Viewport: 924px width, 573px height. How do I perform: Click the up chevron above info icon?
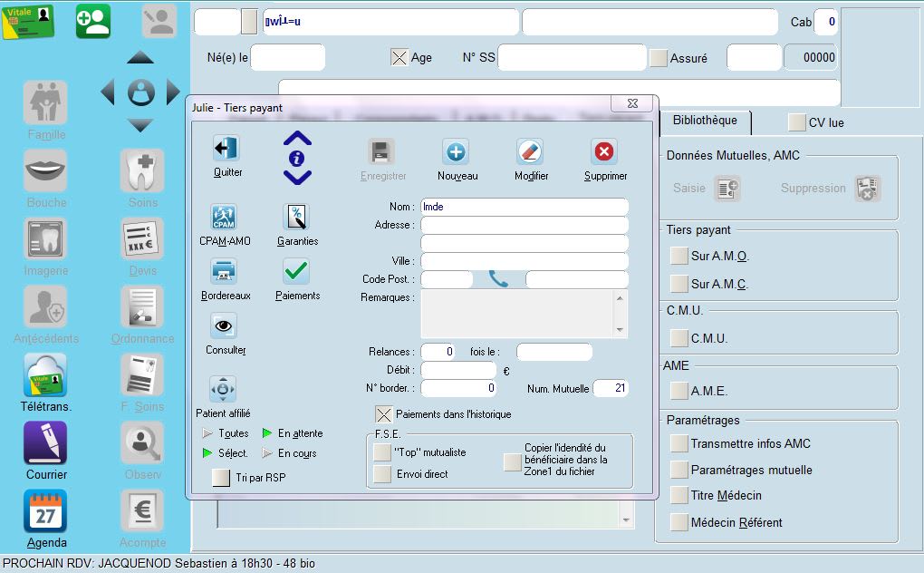click(297, 139)
